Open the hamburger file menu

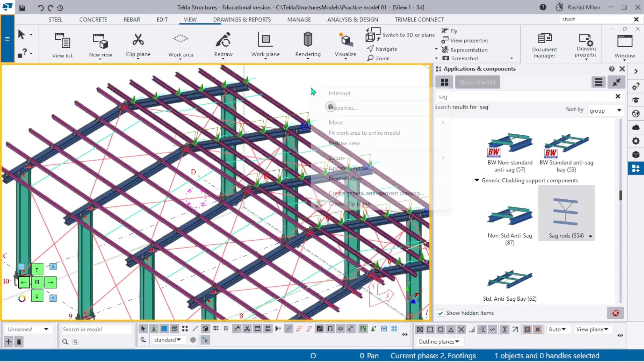(x=7, y=39)
